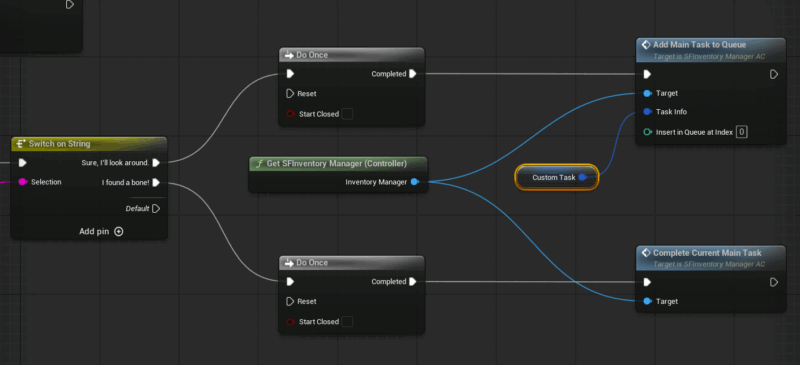
Task: Click the Insert in Queue at Index pin
Action: (x=647, y=132)
